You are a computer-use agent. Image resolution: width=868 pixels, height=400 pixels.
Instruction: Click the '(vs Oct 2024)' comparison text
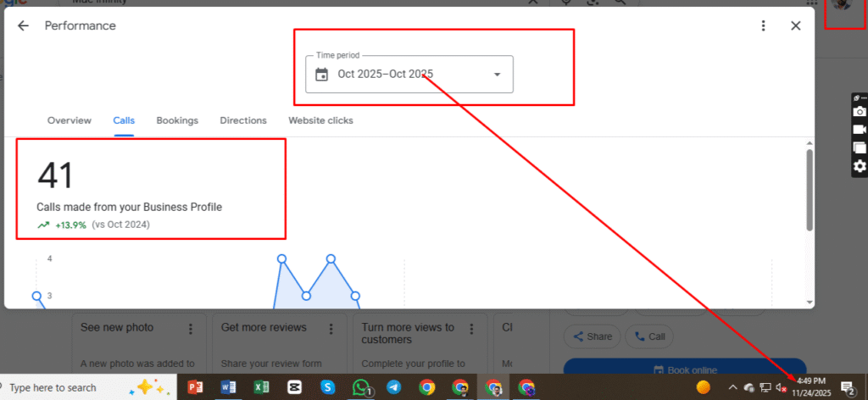pyautogui.click(x=120, y=225)
